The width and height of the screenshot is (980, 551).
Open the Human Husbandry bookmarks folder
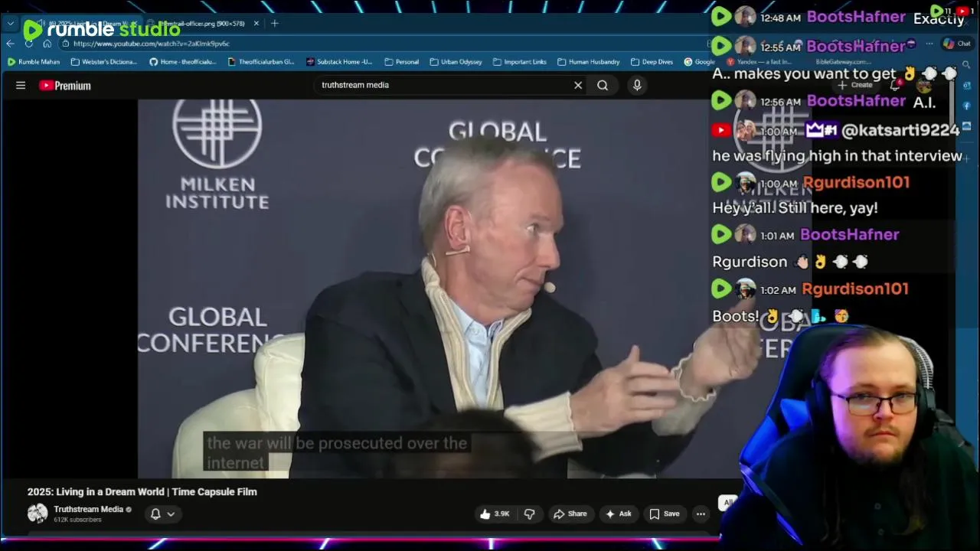[x=589, y=62]
